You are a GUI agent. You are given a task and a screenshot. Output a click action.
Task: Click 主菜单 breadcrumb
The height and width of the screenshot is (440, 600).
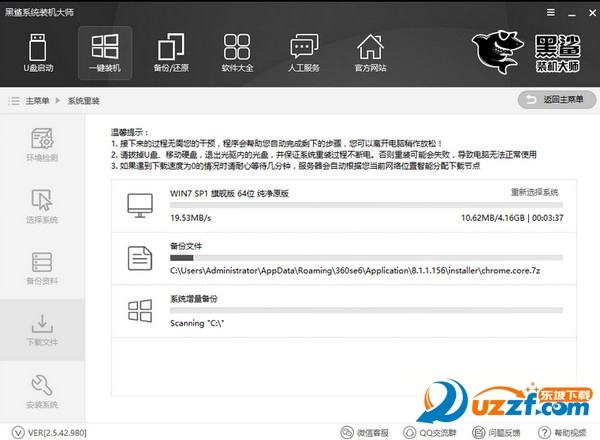point(38,101)
